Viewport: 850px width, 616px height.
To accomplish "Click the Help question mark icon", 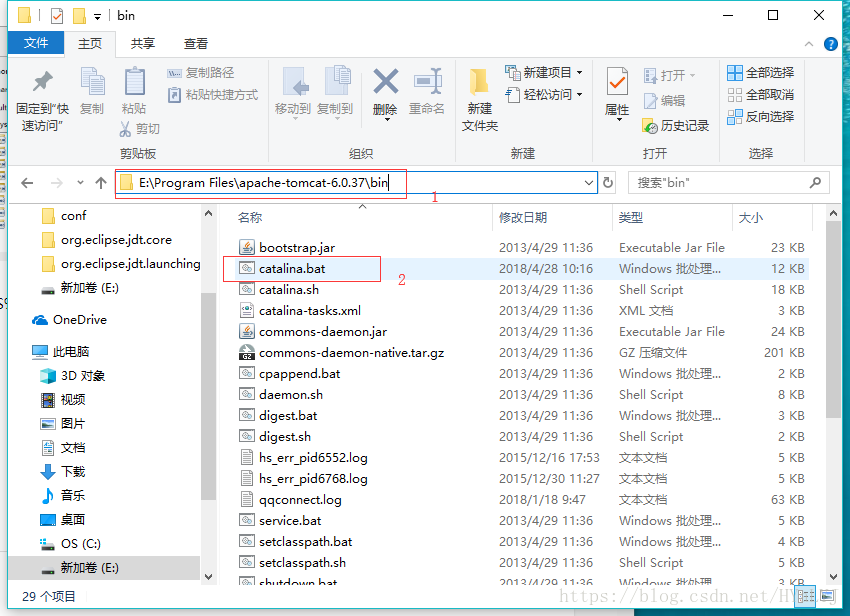I will [x=830, y=44].
